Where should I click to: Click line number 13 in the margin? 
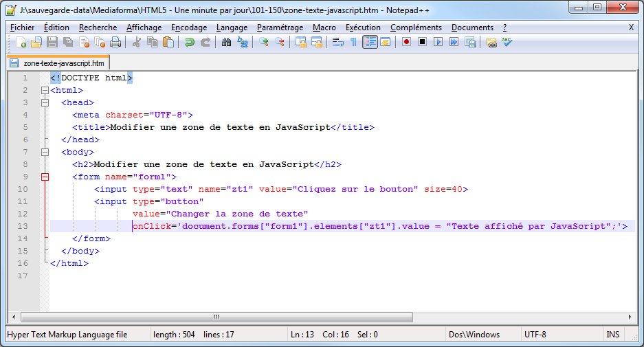(x=24, y=226)
